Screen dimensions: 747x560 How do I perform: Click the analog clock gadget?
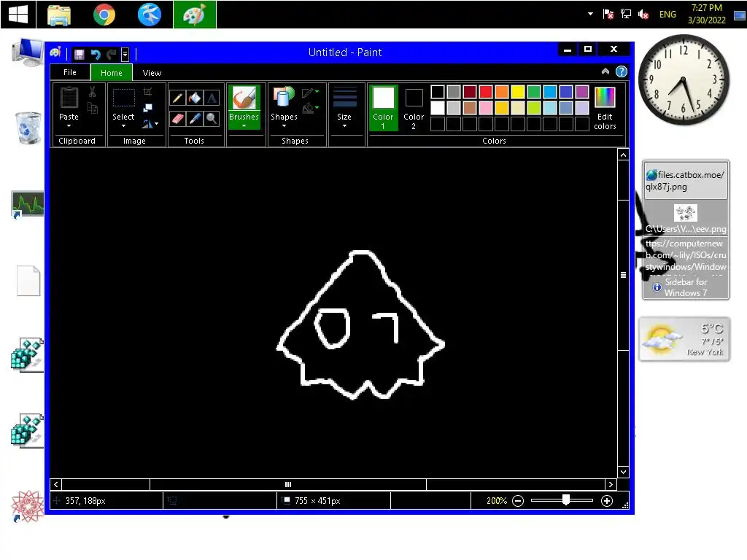684,79
